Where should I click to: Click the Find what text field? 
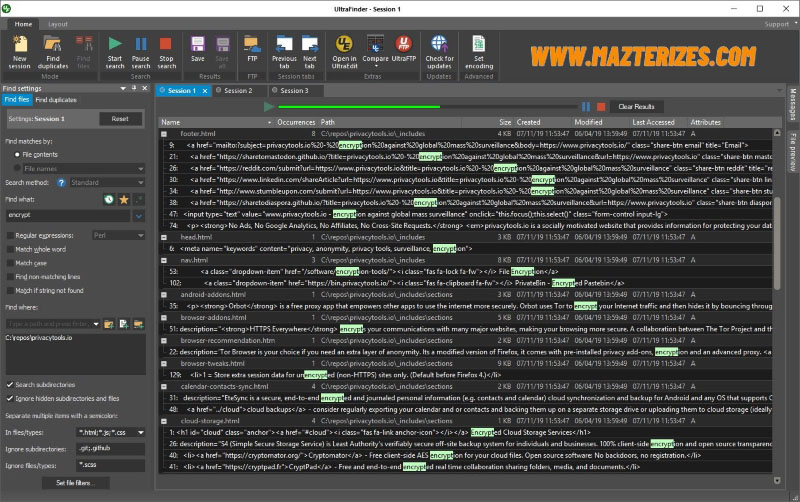pos(68,216)
